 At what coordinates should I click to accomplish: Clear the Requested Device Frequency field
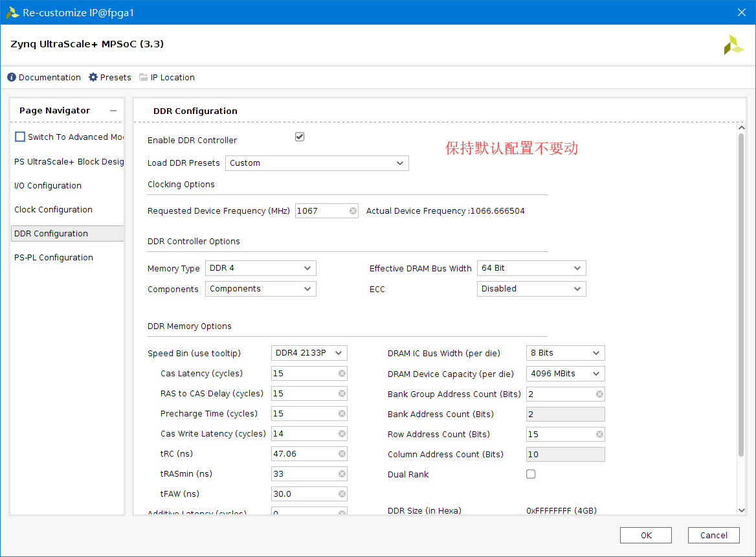coord(353,210)
